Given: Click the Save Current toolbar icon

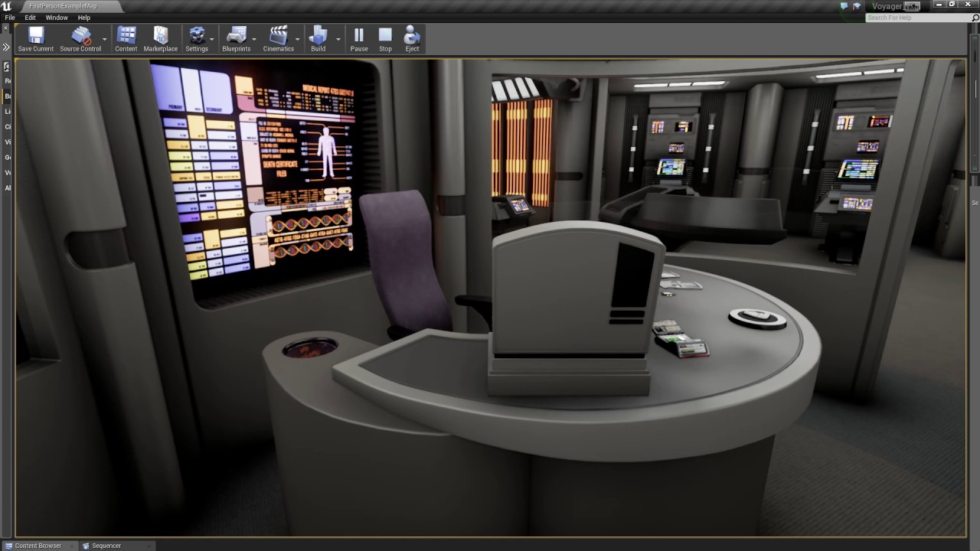Looking at the screenshot, I should click(x=36, y=39).
